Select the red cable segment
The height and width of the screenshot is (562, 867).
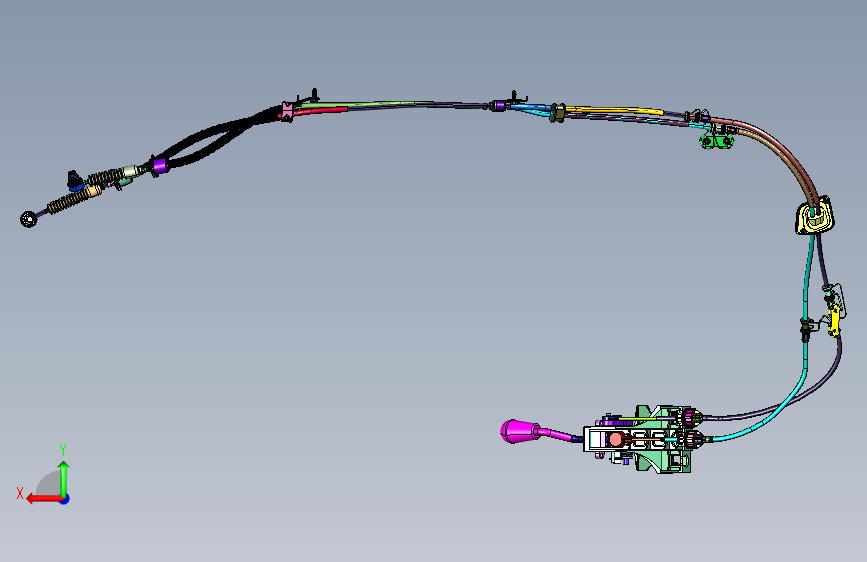tap(320, 111)
